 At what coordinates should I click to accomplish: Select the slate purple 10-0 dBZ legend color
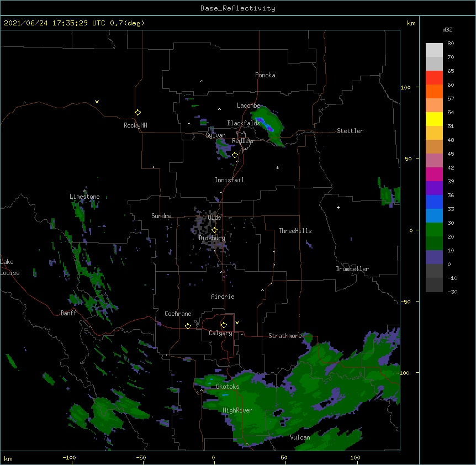tap(434, 257)
